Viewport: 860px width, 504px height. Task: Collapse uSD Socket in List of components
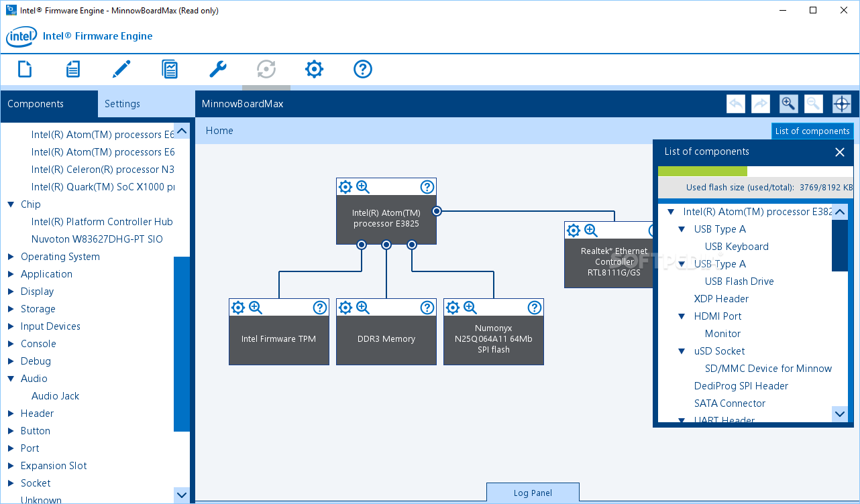[x=682, y=351]
